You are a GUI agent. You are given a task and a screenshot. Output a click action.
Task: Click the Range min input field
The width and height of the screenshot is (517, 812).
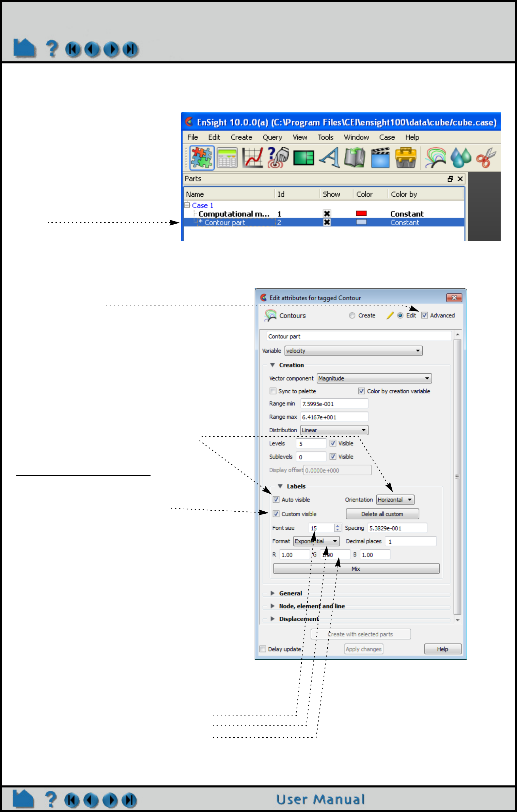tap(334, 404)
